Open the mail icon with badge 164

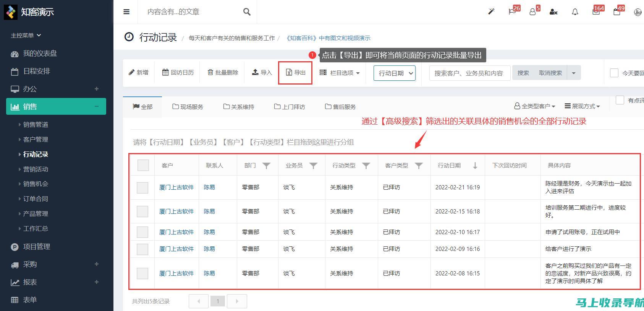click(x=596, y=12)
